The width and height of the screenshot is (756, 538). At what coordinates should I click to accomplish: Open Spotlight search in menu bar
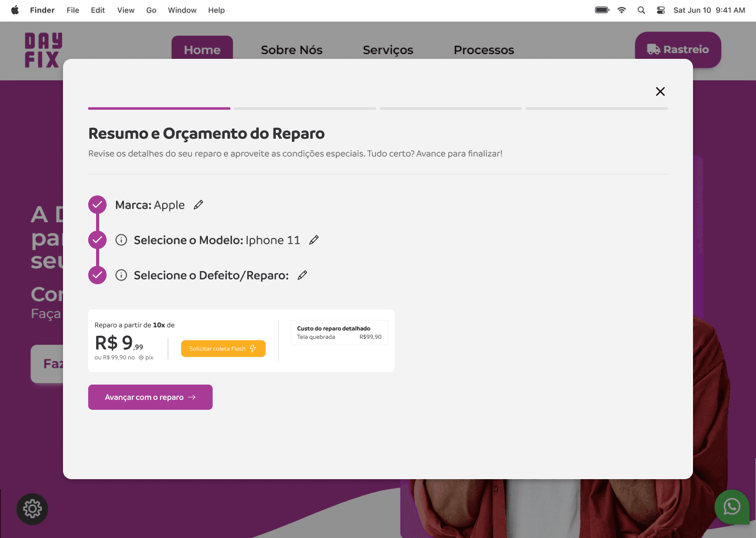coord(641,10)
